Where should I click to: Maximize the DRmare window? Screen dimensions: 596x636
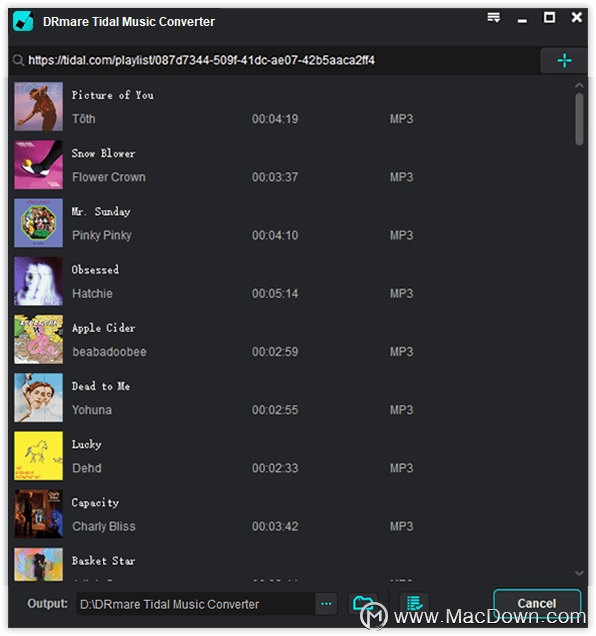pyautogui.click(x=549, y=17)
